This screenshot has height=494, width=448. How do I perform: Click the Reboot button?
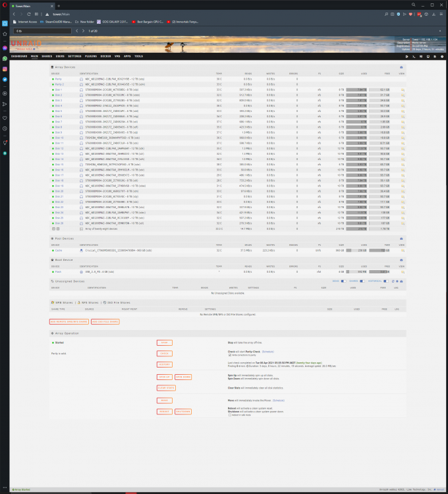click(165, 412)
